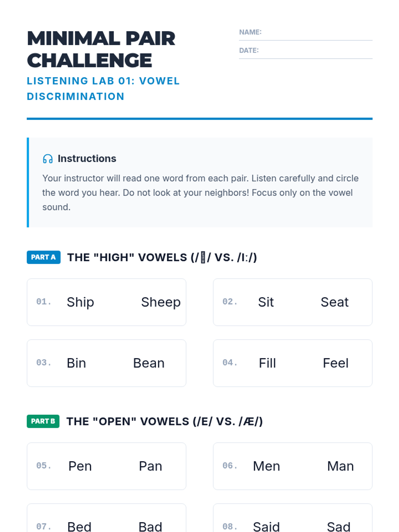Click the green PART B badge

43,421
